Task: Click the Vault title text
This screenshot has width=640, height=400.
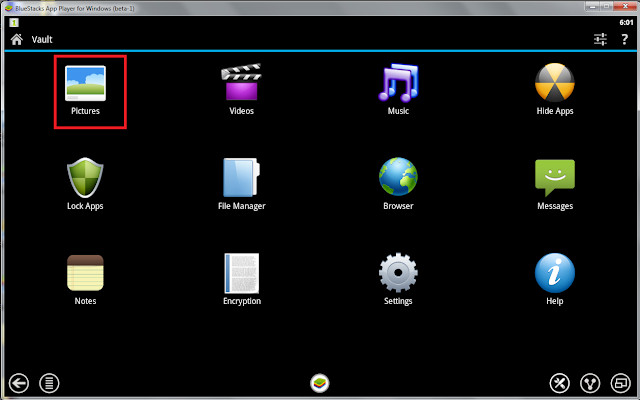Action: coord(42,40)
